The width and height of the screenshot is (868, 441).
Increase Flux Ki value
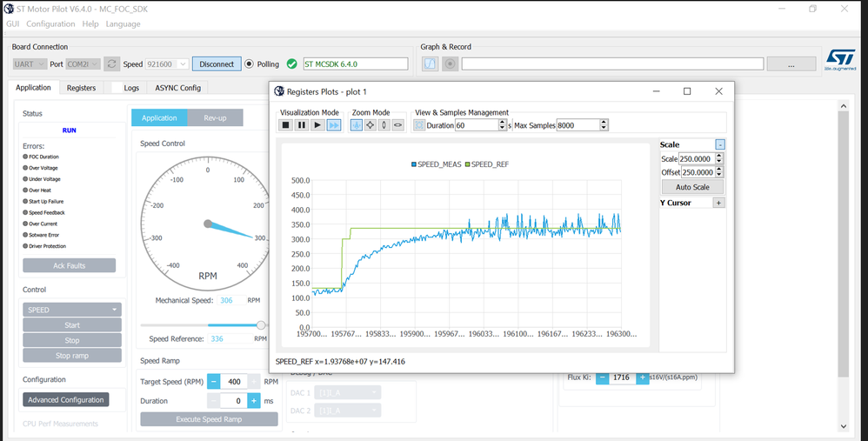642,378
